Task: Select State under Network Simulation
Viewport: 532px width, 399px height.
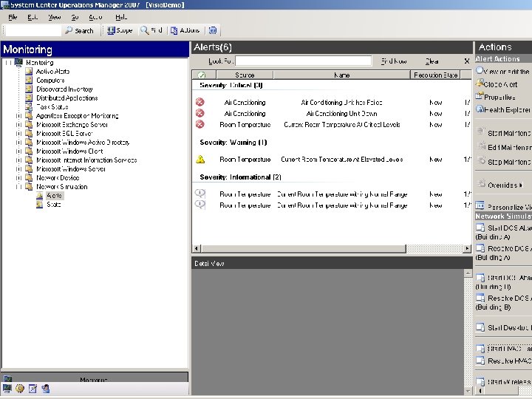Action: click(54, 204)
